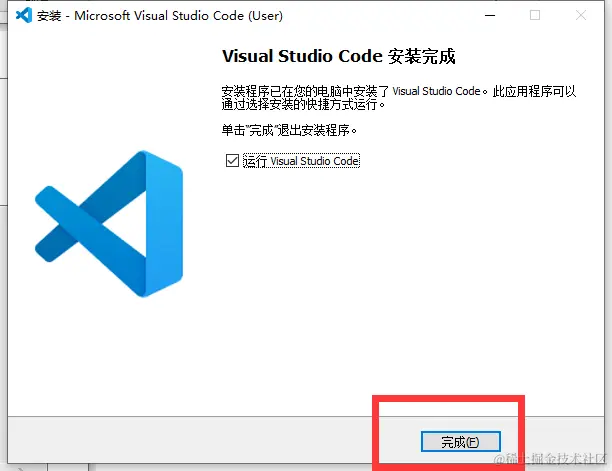
Task: Click the VS Code icon in title bar
Action: click(x=24, y=16)
